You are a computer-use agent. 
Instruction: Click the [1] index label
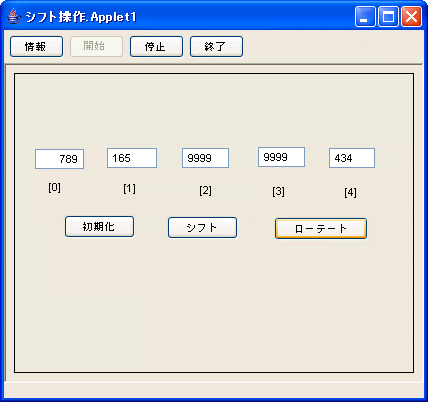click(x=129, y=189)
